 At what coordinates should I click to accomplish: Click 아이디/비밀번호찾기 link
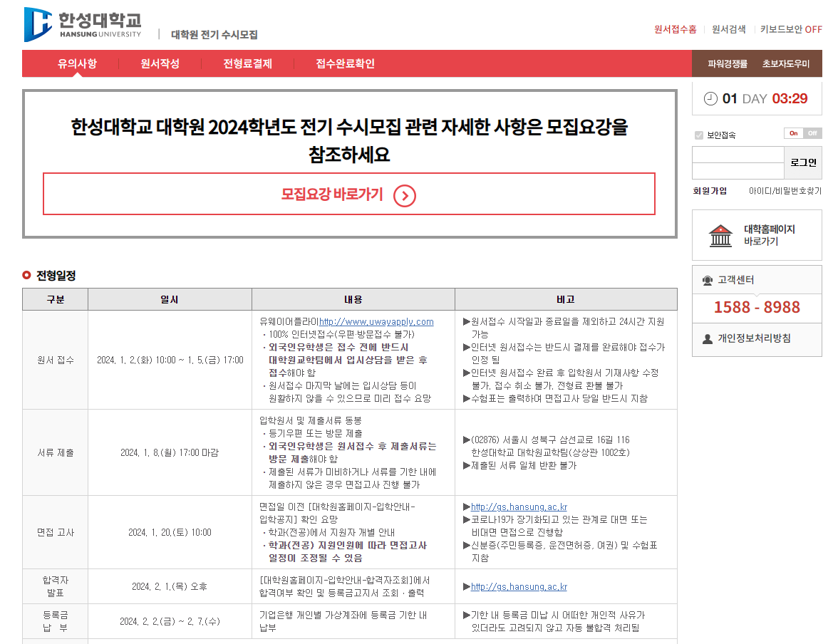tap(785, 191)
